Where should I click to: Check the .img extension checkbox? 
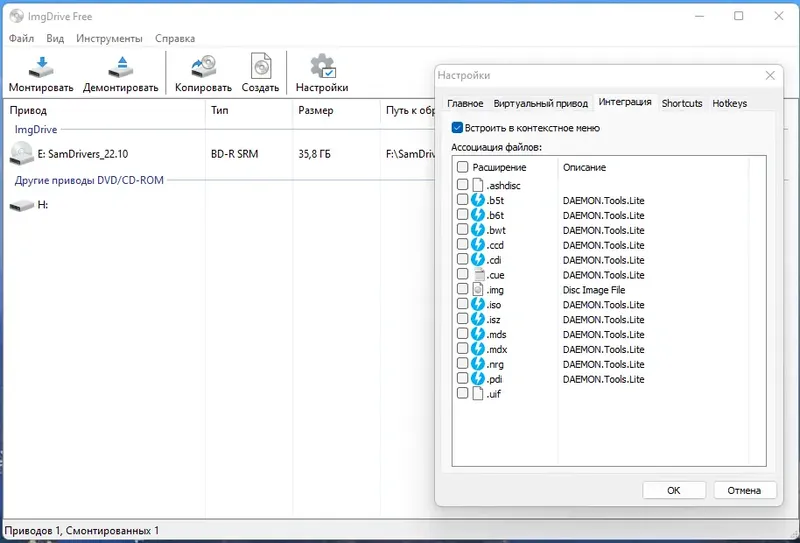[x=462, y=288]
